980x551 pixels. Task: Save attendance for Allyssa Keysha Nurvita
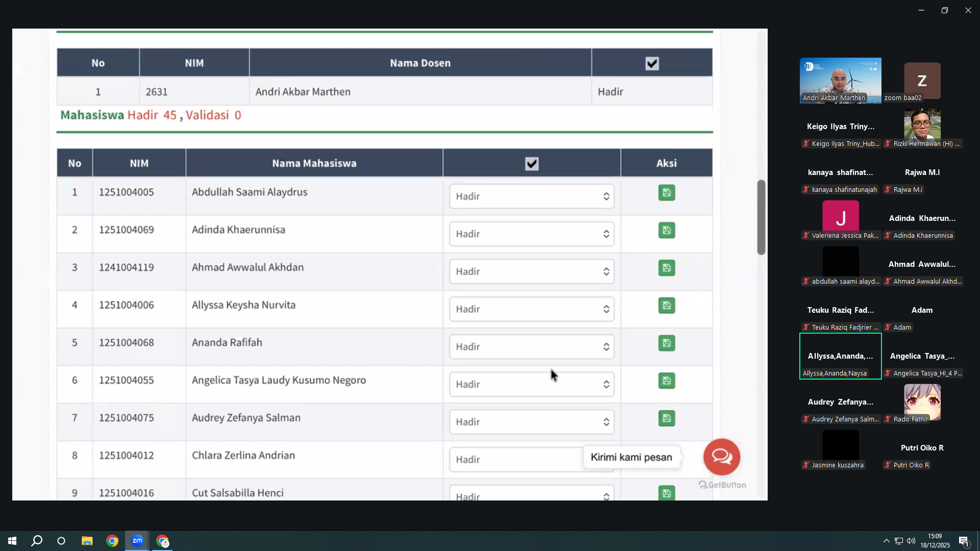667,306
